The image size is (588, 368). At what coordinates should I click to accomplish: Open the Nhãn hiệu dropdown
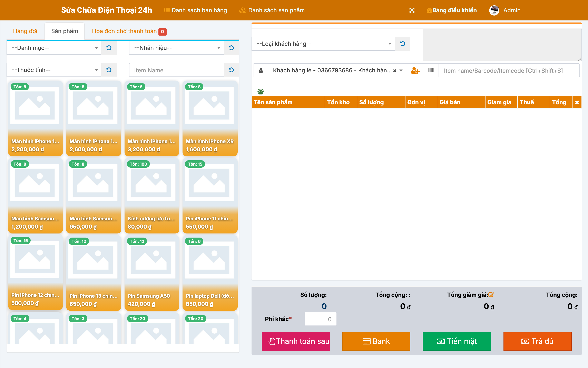pyautogui.click(x=176, y=48)
